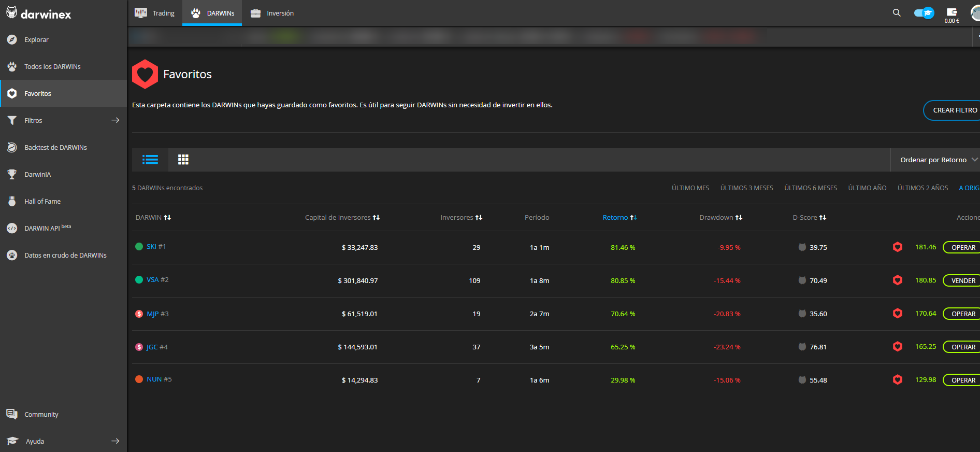Switch to grid view icon
Viewport: 980px width, 452px height.
coord(183,160)
